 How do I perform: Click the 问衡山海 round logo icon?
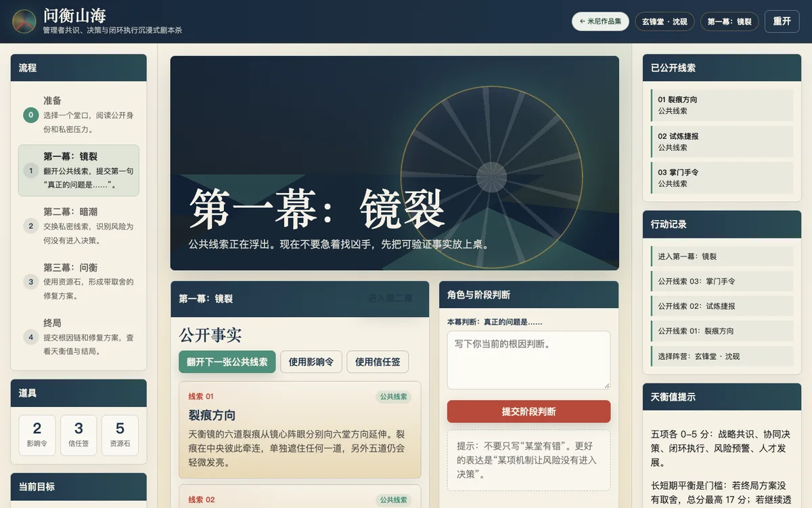(24, 21)
